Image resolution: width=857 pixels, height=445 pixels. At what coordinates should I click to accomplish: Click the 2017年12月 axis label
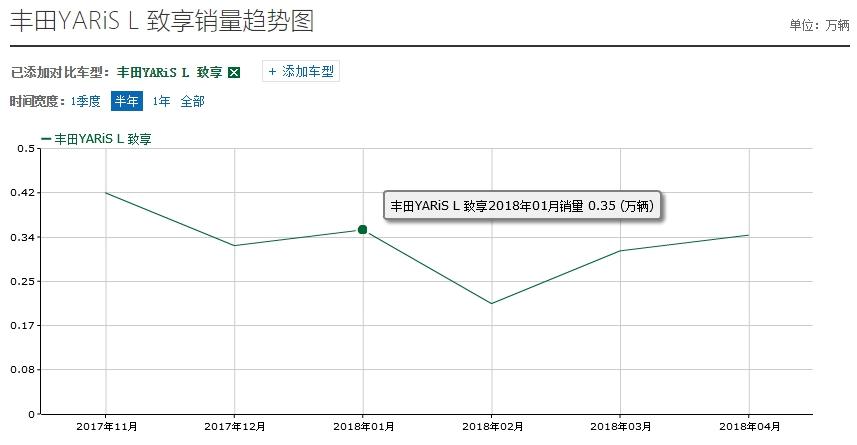tap(234, 426)
